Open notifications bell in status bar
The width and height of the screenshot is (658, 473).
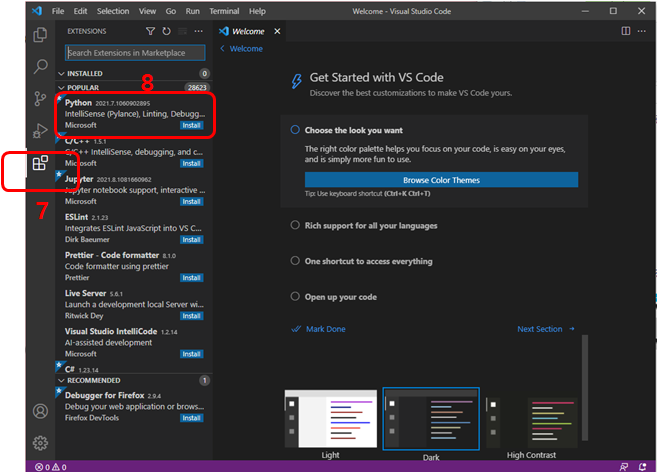point(642,467)
